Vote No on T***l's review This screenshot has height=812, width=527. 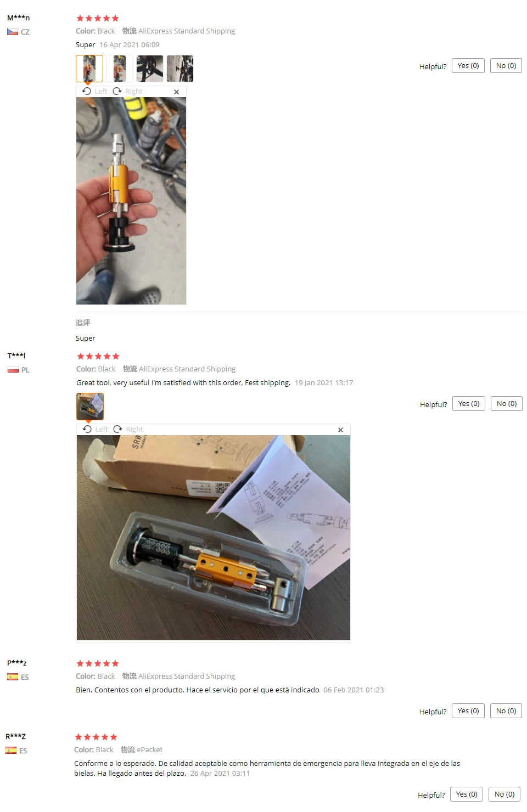tap(507, 404)
